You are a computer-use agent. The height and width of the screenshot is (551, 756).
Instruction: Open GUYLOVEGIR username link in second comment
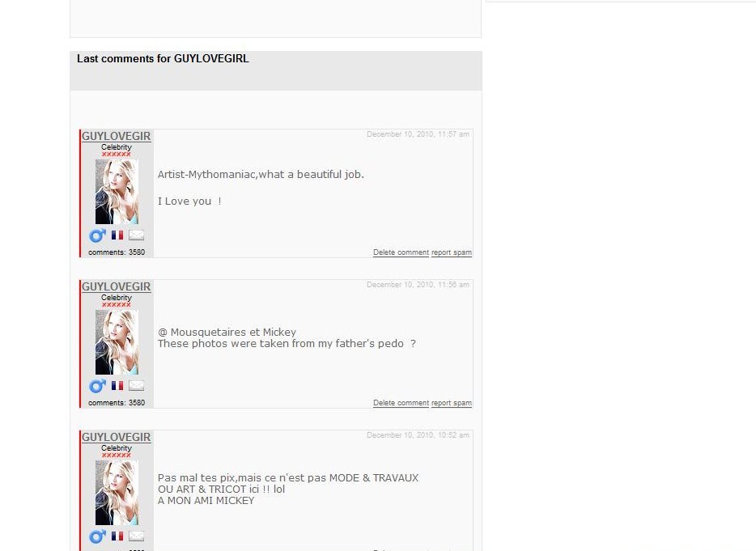click(117, 286)
